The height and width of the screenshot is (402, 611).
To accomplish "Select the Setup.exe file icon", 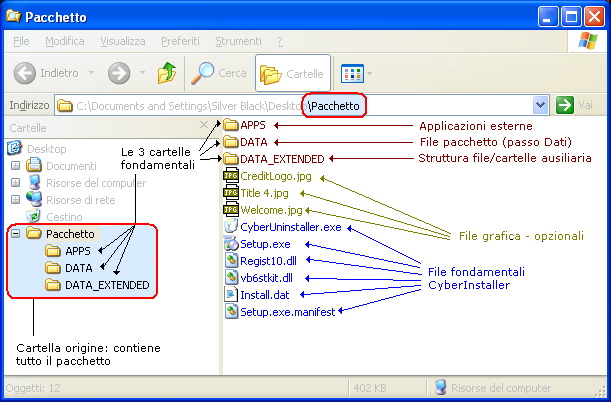I will 231,244.
